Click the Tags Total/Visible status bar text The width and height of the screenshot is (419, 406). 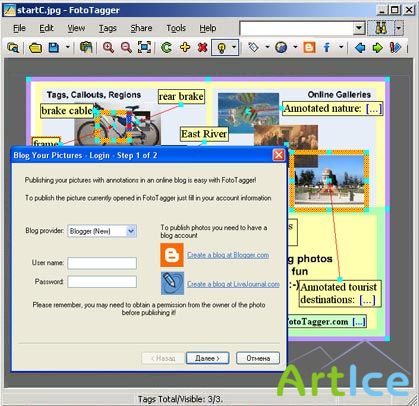click(x=180, y=399)
